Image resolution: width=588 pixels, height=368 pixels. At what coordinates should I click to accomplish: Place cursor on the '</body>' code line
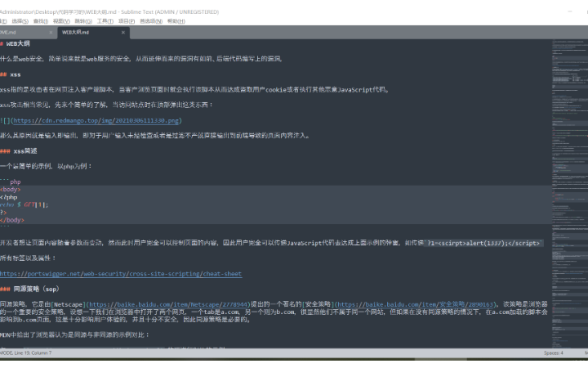tap(12, 221)
